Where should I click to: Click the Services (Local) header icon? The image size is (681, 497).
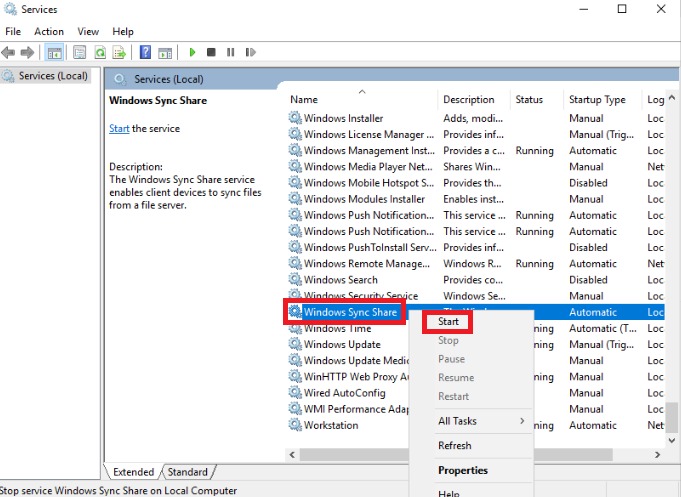(120, 79)
